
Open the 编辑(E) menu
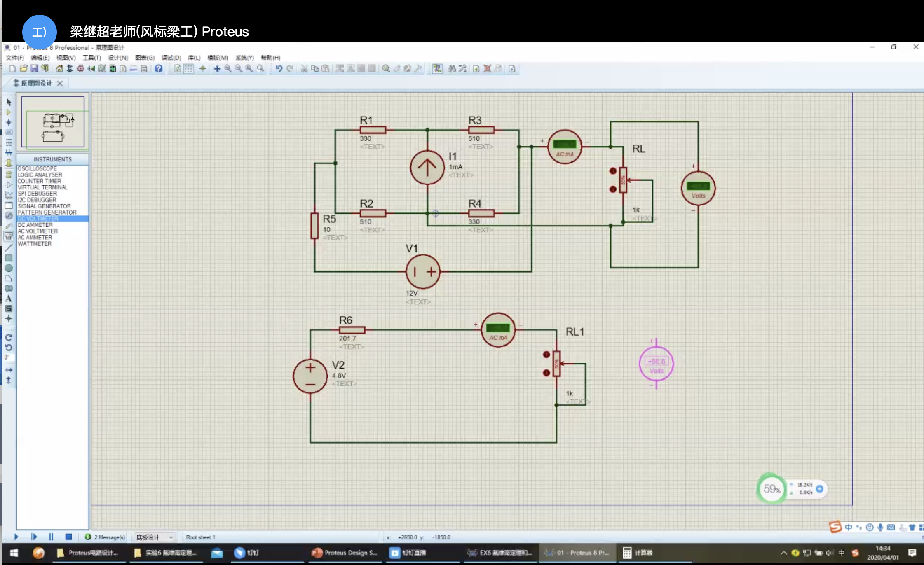[x=40, y=58]
